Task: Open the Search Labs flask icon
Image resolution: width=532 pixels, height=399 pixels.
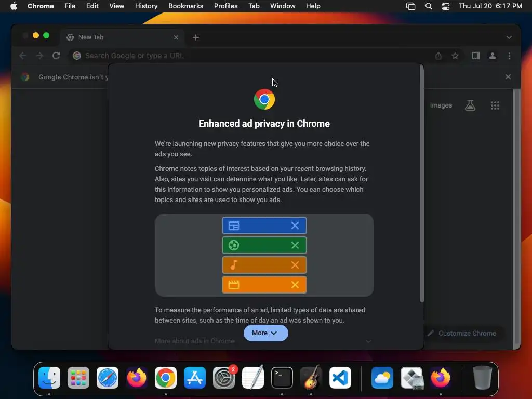Action: (x=470, y=105)
